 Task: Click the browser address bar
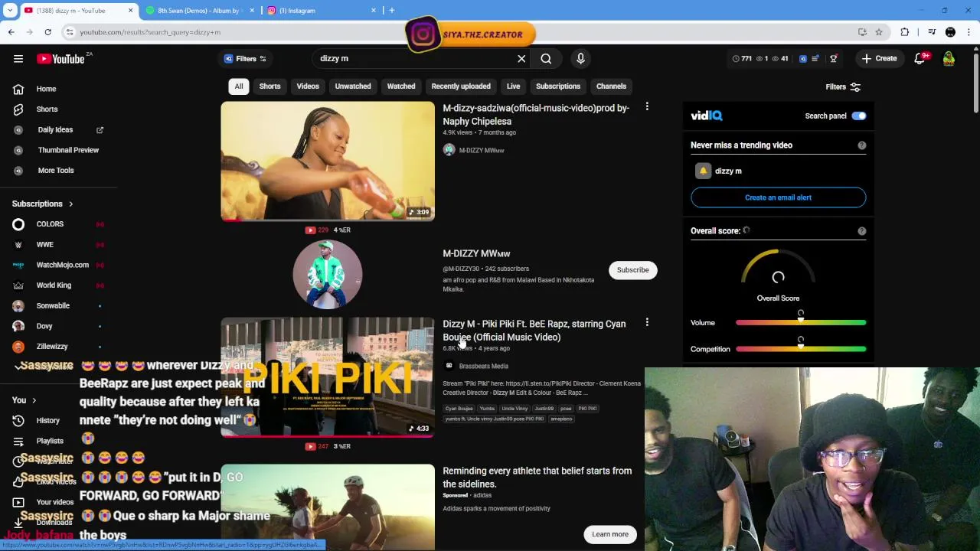tap(459, 32)
